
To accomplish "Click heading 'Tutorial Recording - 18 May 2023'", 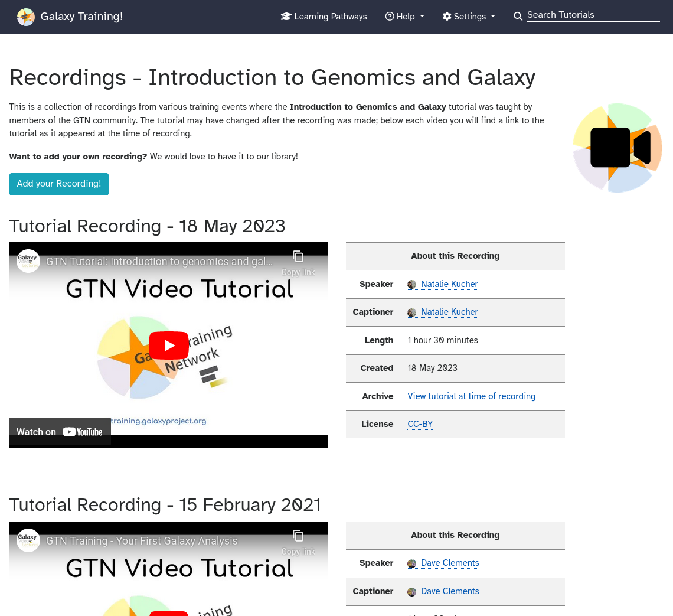I will coord(147,226).
